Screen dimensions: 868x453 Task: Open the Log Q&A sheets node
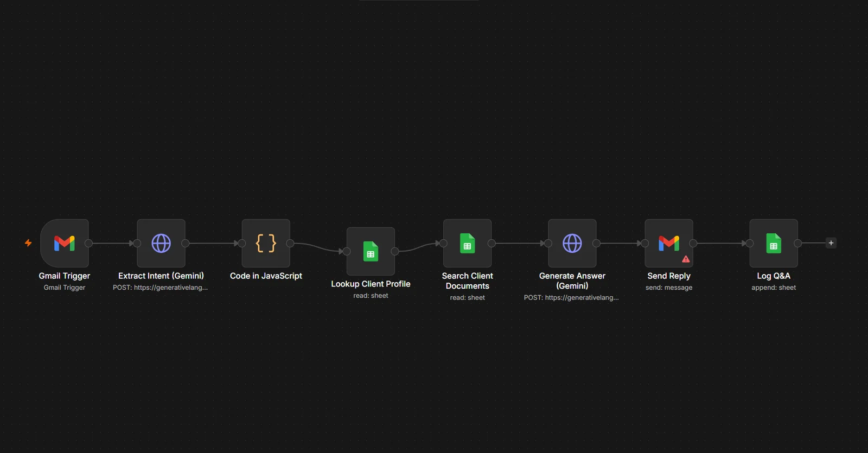point(774,243)
